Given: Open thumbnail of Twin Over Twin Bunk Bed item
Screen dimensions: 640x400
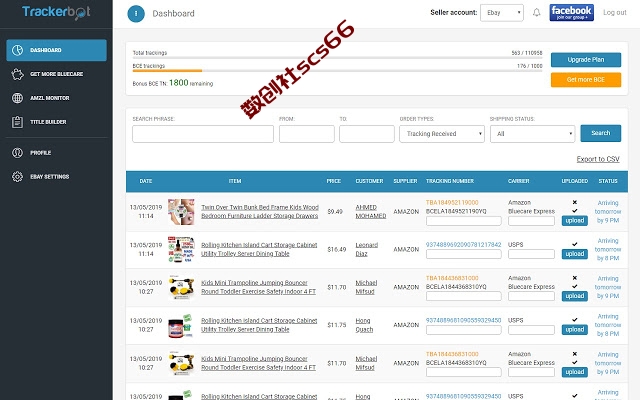Looking at the screenshot, I should [181, 212].
